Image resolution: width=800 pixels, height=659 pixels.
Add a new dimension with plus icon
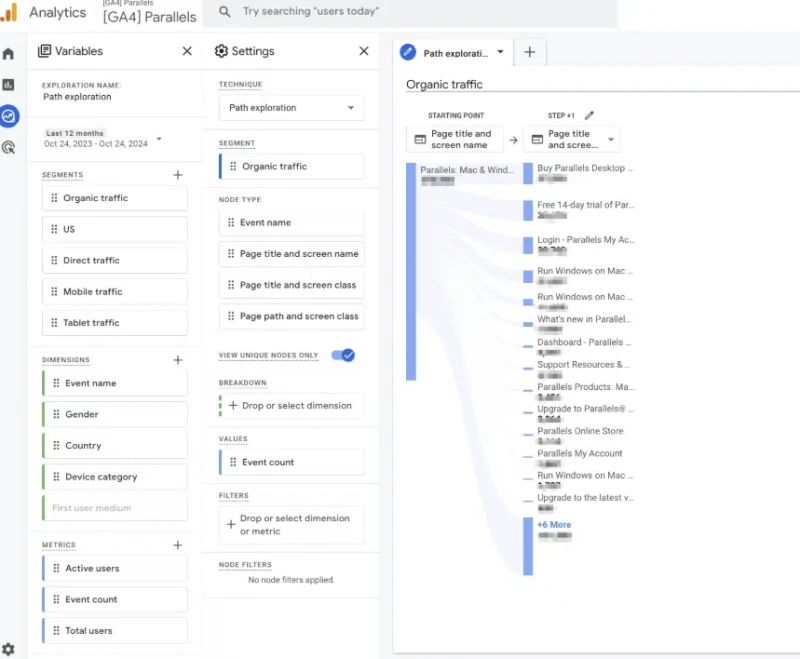pos(178,360)
